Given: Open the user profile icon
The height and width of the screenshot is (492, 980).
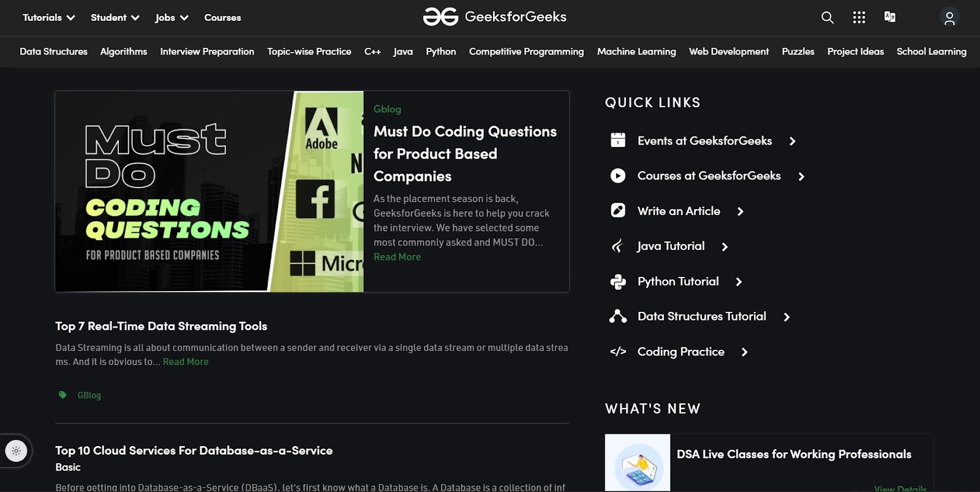Looking at the screenshot, I should [949, 18].
